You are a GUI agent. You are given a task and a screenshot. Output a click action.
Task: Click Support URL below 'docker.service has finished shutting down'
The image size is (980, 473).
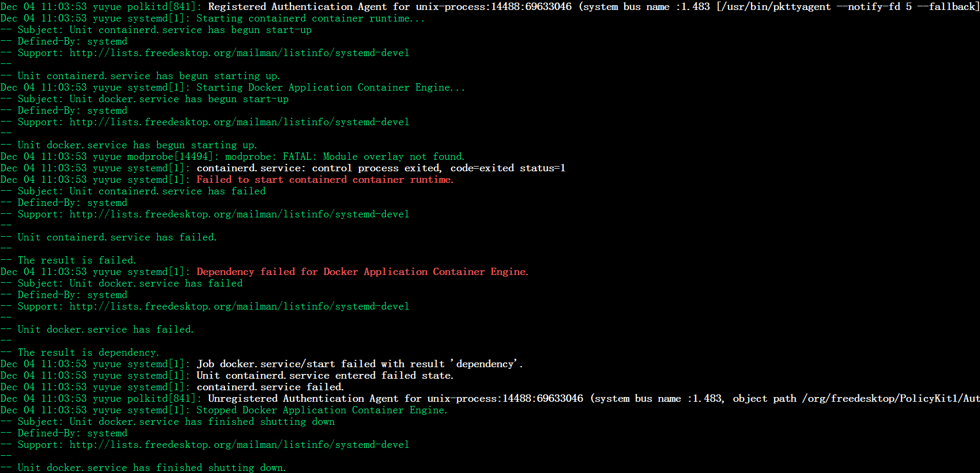[x=239, y=445]
